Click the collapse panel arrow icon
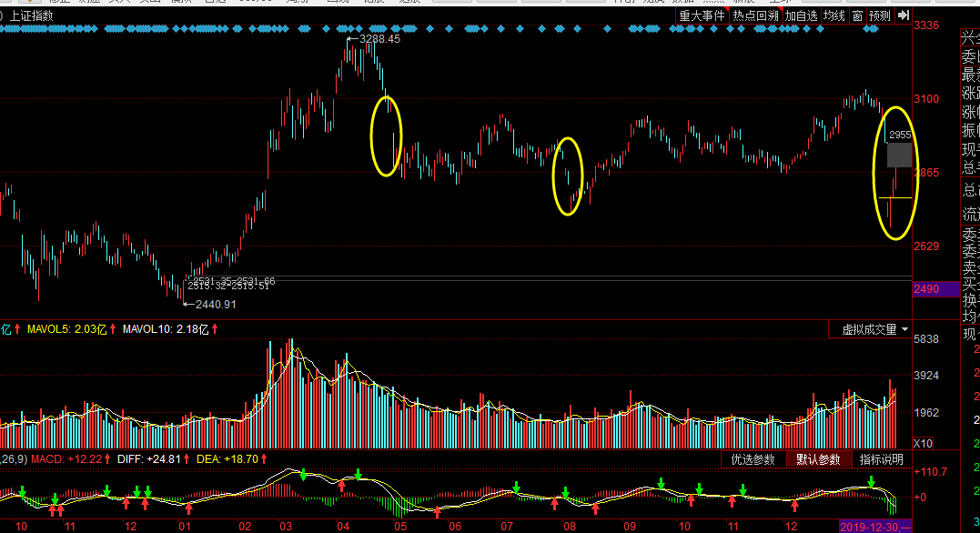This screenshot has height=533, width=980. coord(904,15)
